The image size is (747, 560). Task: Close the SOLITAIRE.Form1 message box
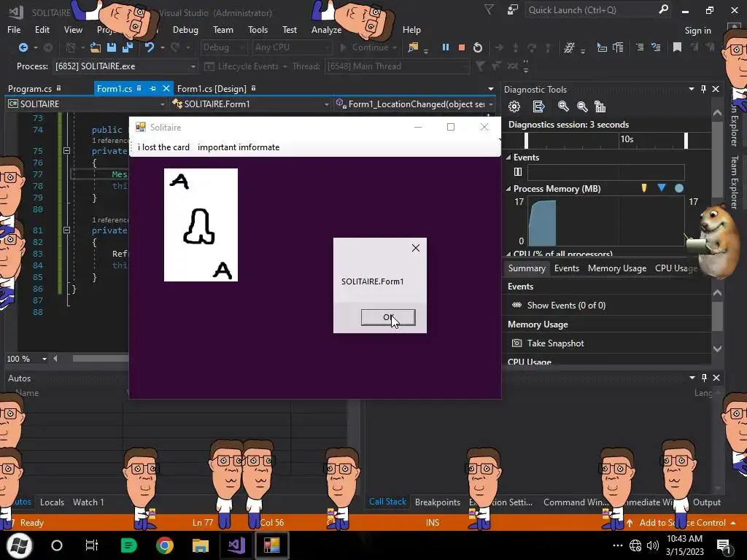coord(415,248)
